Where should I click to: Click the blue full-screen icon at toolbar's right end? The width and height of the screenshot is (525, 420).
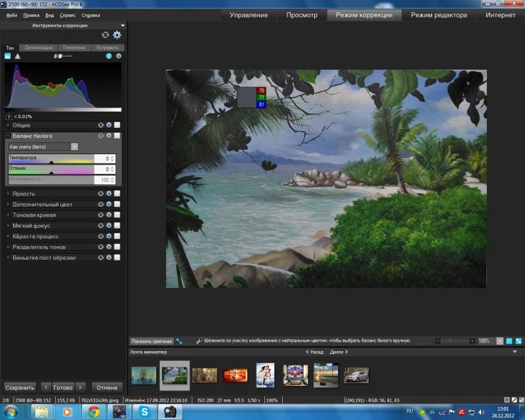(518, 341)
